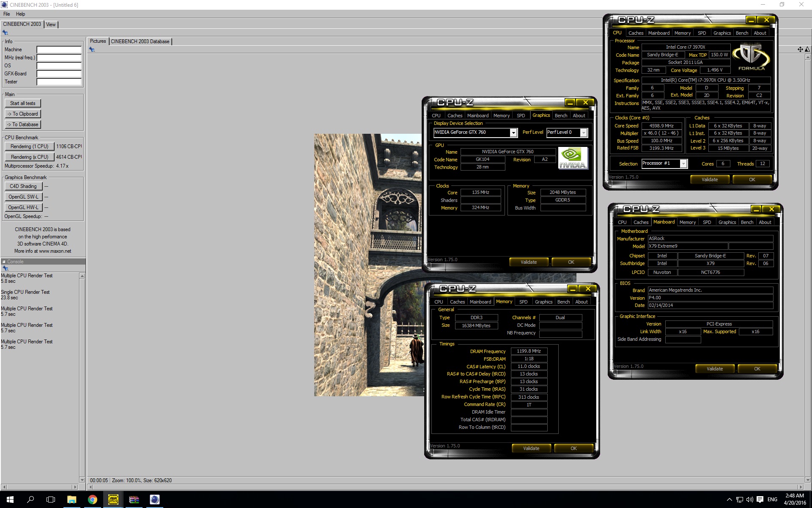This screenshot has height=508, width=812.
Task: Open WinRAR icon on taskbar
Action: pos(134,500)
